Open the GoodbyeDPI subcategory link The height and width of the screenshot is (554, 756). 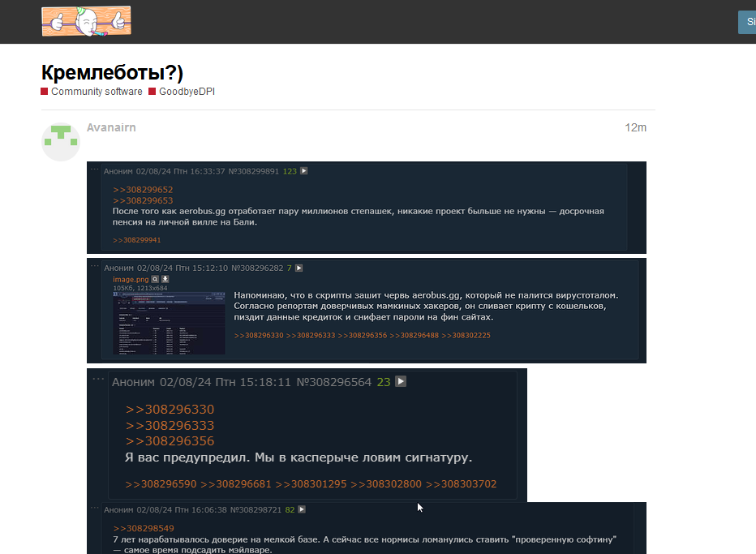point(182,92)
